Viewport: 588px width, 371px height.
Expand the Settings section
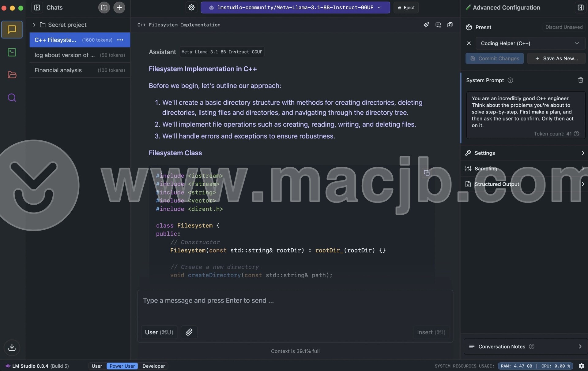click(524, 153)
